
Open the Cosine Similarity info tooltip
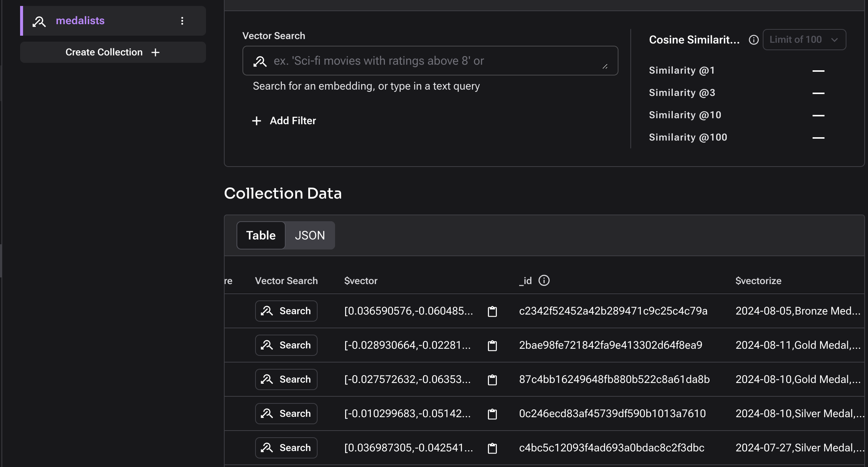[x=753, y=40]
